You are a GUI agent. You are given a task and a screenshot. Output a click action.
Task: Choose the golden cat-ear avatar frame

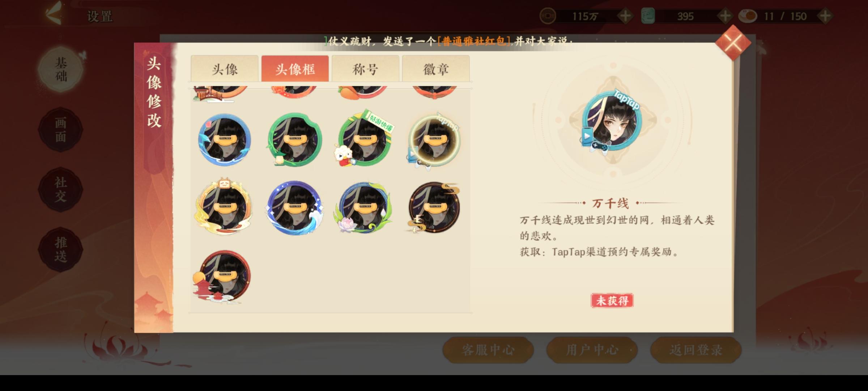coord(224,207)
